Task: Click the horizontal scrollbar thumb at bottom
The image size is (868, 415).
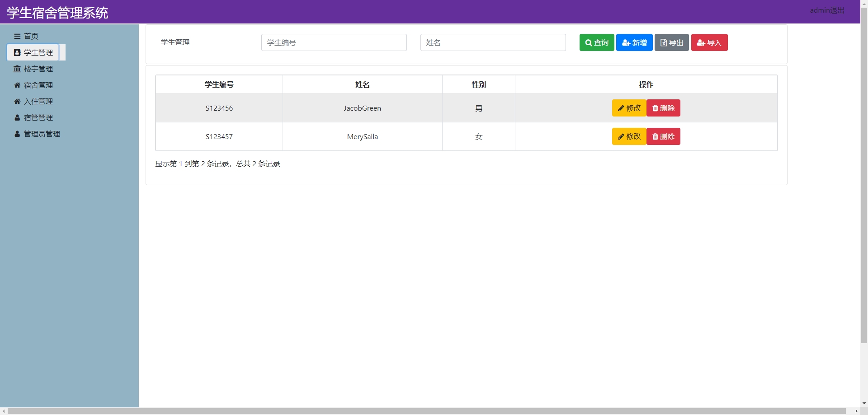Action: (427, 411)
